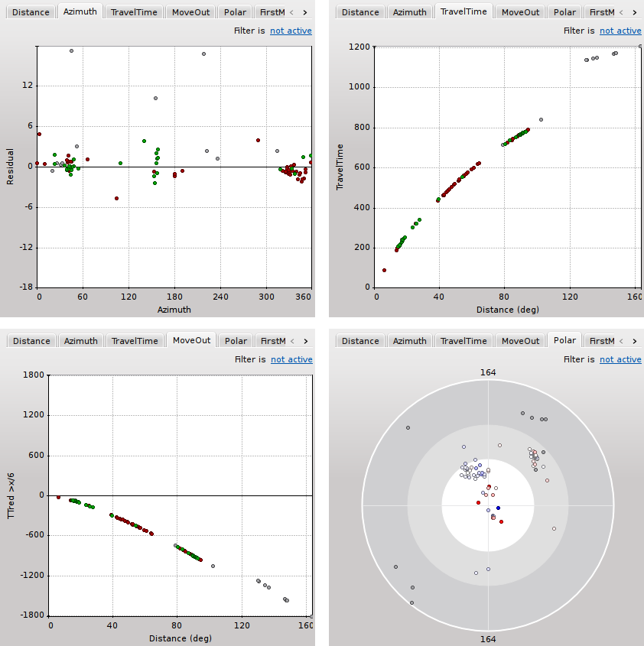The width and height of the screenshot is (644, 646).
Task: Enable filtering from the Polar panel's 'not active' link
Action: (x=620, y=359)
